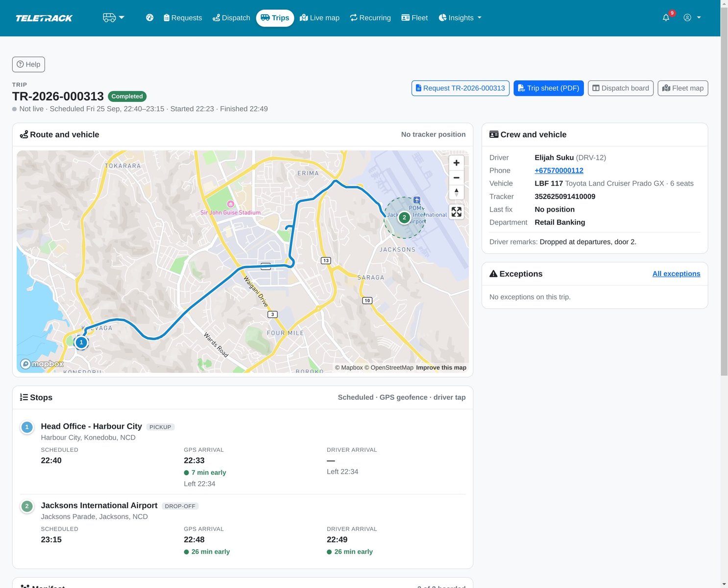Click 'No tracker position' label
Screen dimensions: 728x588
434,134
